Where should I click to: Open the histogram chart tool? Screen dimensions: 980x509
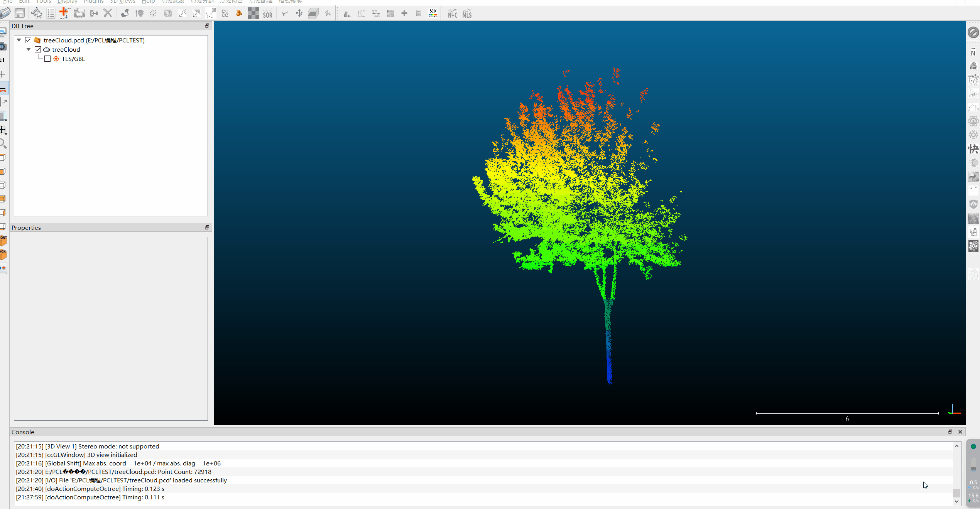pyautogui.click(x=347, y=14)
